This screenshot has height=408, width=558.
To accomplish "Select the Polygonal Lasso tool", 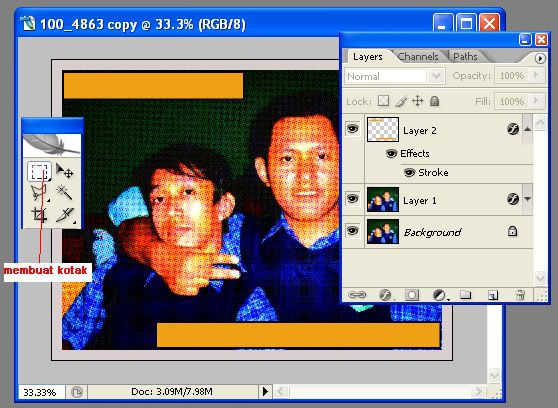I will [x=39, y=192].
